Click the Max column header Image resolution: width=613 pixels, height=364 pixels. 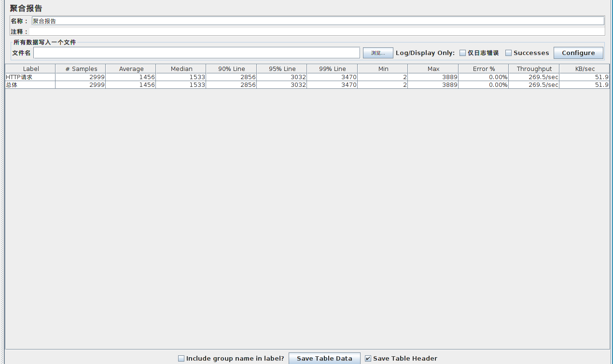click(x=433, y=69)
